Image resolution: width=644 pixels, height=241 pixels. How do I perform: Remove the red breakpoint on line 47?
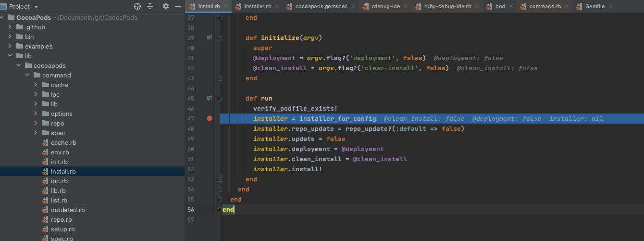tap(209, 118)
